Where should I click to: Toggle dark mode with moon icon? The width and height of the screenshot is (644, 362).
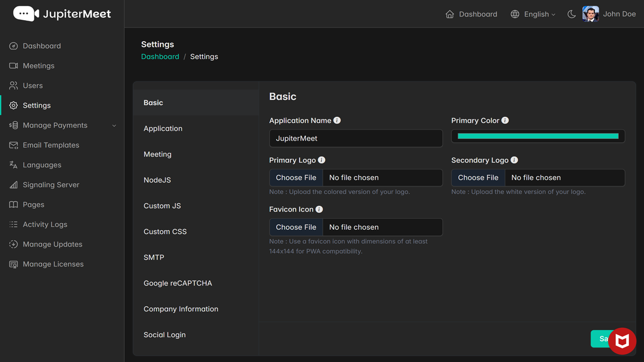572,14
